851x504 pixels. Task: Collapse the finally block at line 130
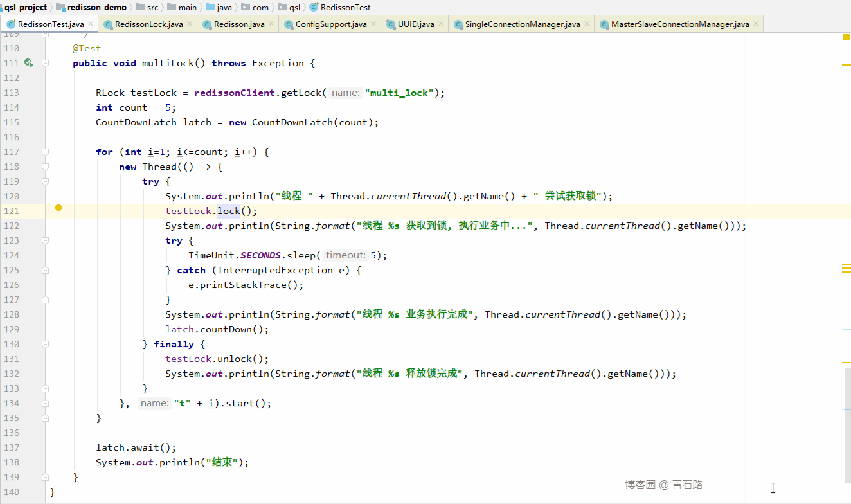click(45, 344)
